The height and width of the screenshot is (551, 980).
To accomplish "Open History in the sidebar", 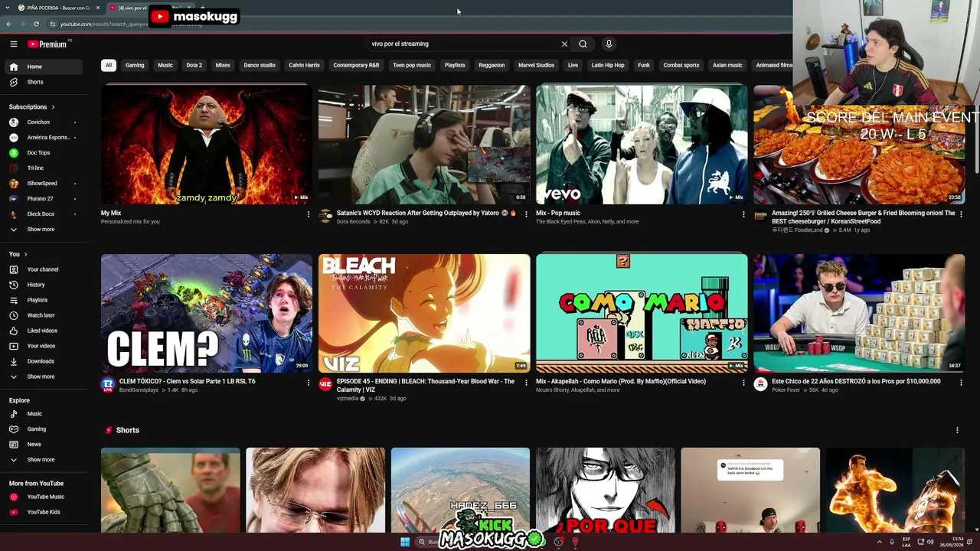I will [43, 285].
